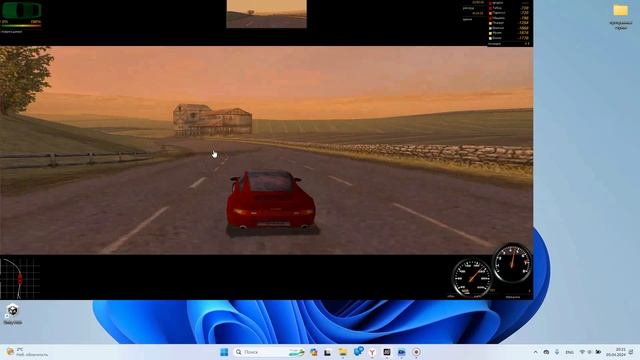Open File Explorer from the taskbar
This screenshot has width=640, height=360.
click(343, 352)
